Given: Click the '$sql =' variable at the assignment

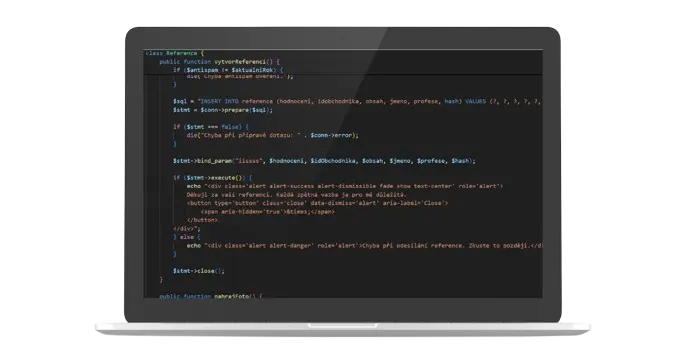Looking at the screenshot, I should pyautogui.click(x=183, y=102).
